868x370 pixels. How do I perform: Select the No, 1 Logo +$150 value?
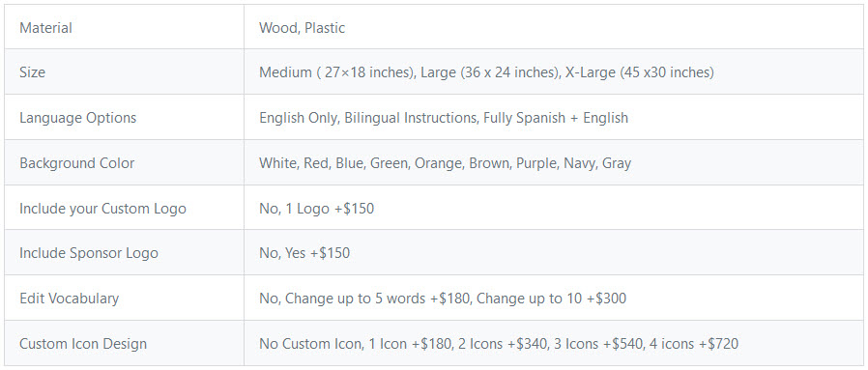(317, 209)
